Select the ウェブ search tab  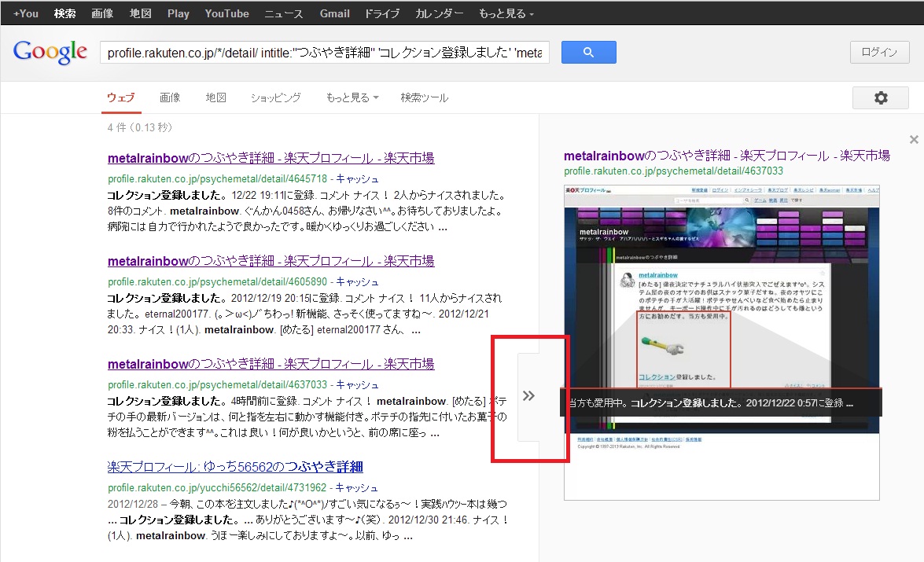click(121, 97)
